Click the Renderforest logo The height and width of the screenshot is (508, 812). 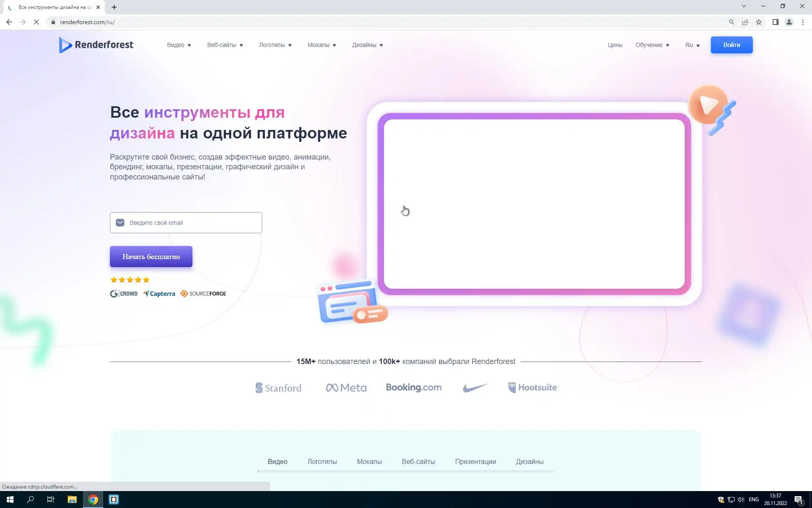(x=96, y=45)
